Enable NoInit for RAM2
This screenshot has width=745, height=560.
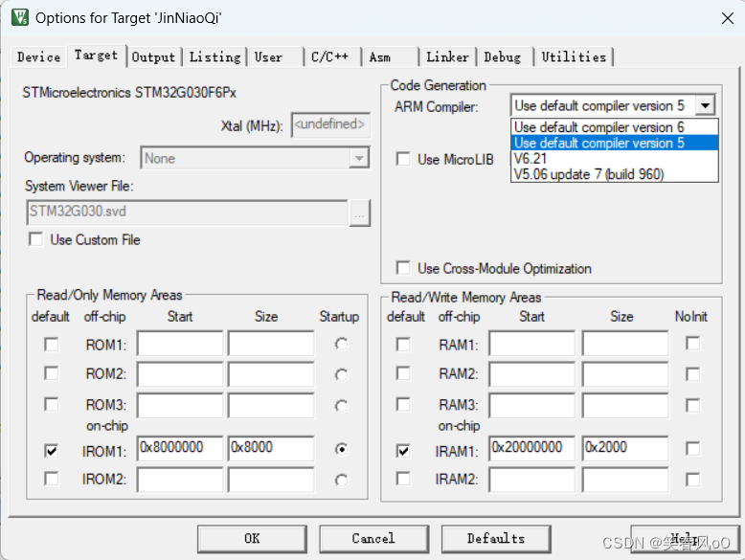coord(692,374)
